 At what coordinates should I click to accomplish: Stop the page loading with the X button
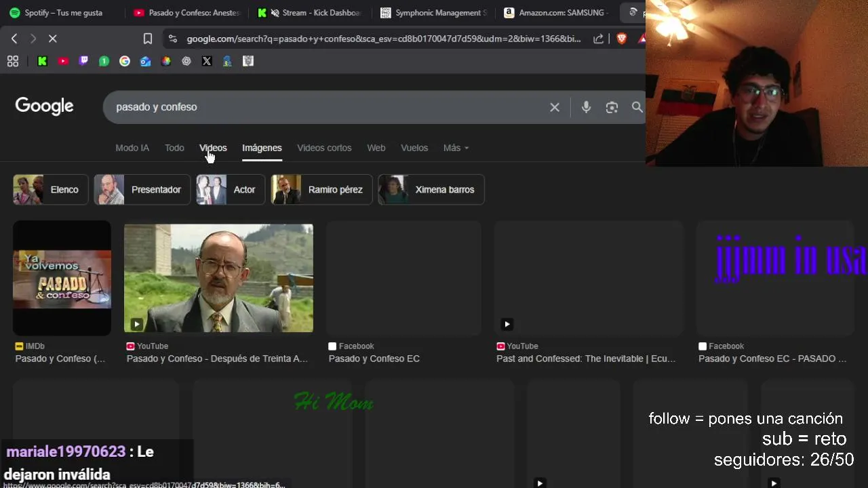52,39
